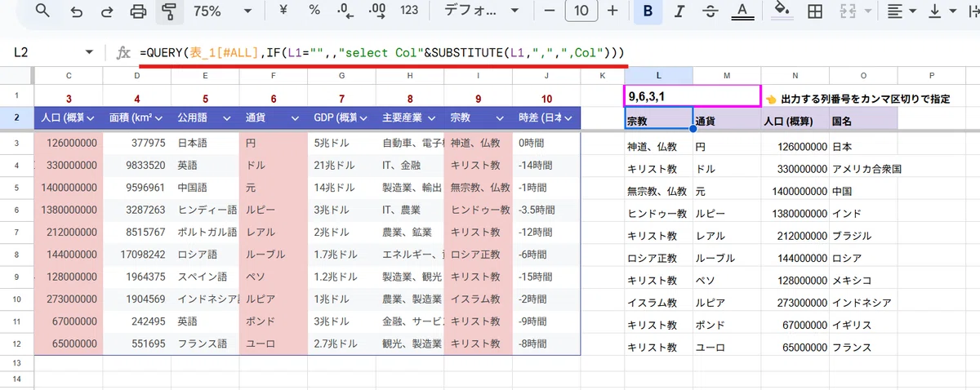Select column header L
The width and height of the screenshot is (980, 390).
point(658,76)
